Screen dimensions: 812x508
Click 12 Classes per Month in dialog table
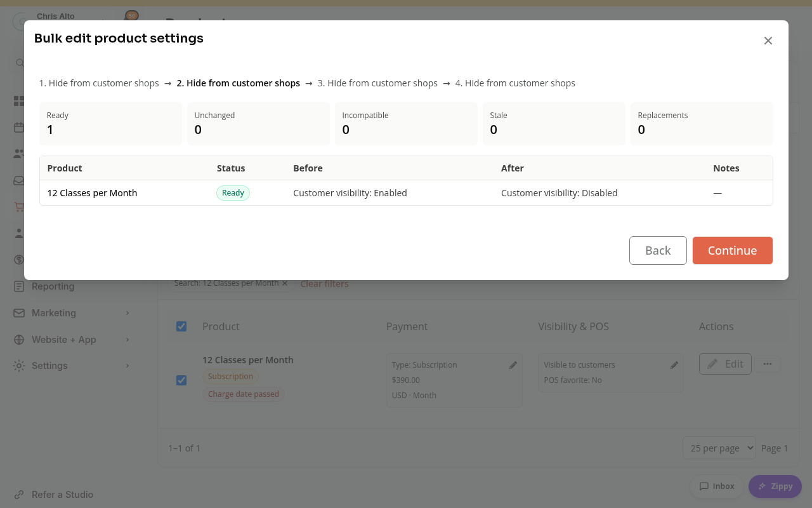tap(92, 193)
